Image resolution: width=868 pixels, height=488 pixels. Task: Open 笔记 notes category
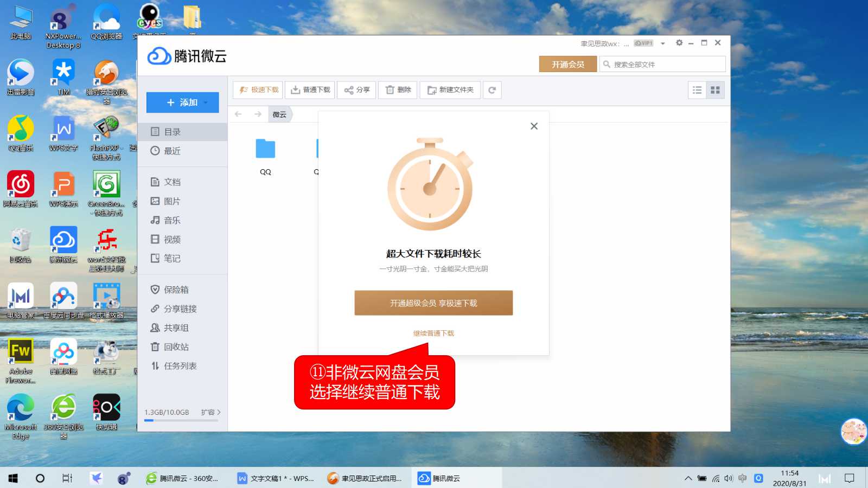coord(182,258)
